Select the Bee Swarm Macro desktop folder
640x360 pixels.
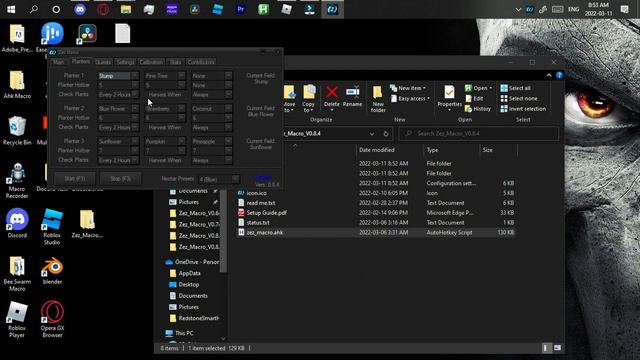tap(17, 273)
